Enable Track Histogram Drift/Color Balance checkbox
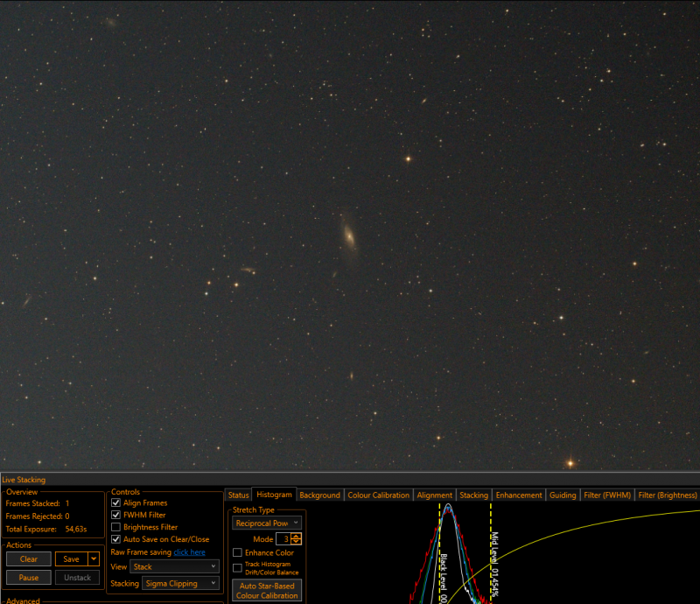700x604 pixels. tap(237, 568)
